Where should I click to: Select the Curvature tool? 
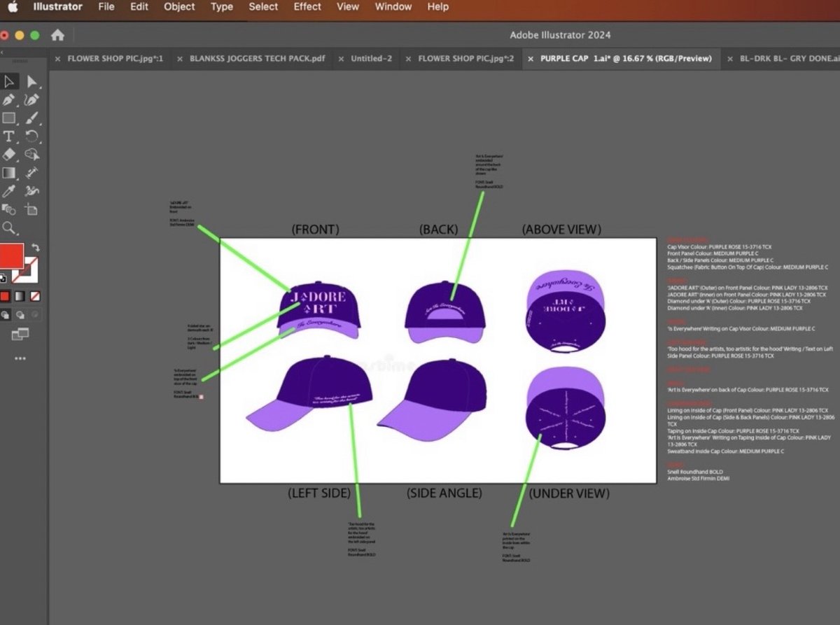(x=31, y=100)
